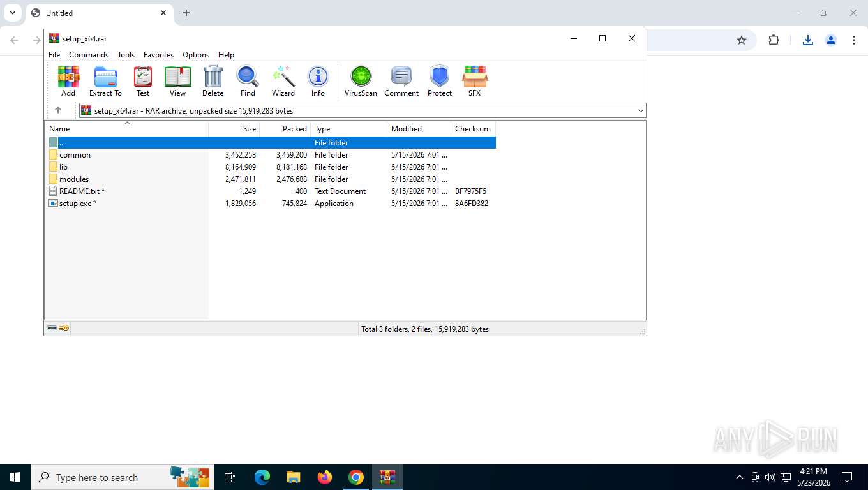Run the Test archive tool
The width and height of the screenshot is (868, 490).
click(x=143, y=81)
